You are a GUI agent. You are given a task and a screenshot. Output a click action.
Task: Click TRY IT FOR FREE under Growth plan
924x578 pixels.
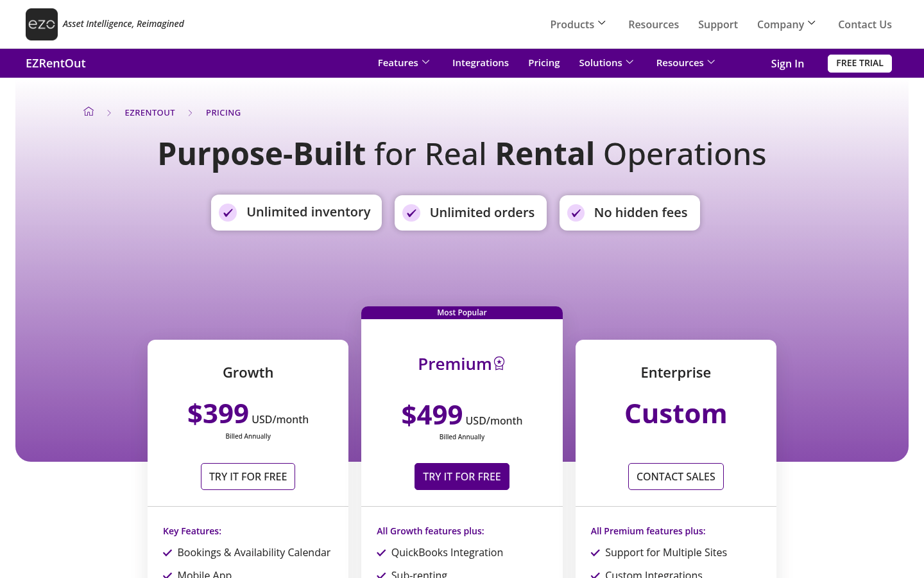point(248,477)
